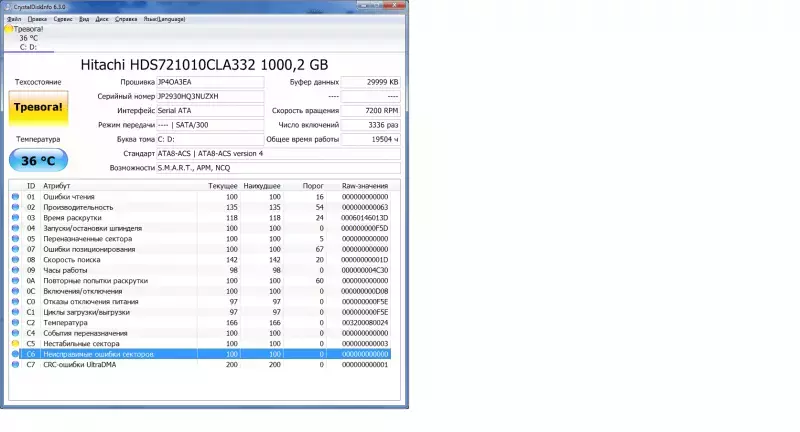Click the Интерфейс field Serial ATA
The width and height of the screenshot is (800, 432).
click(210, 111)
